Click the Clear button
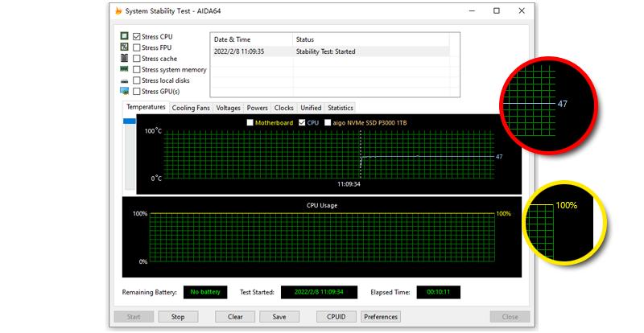 235,317
